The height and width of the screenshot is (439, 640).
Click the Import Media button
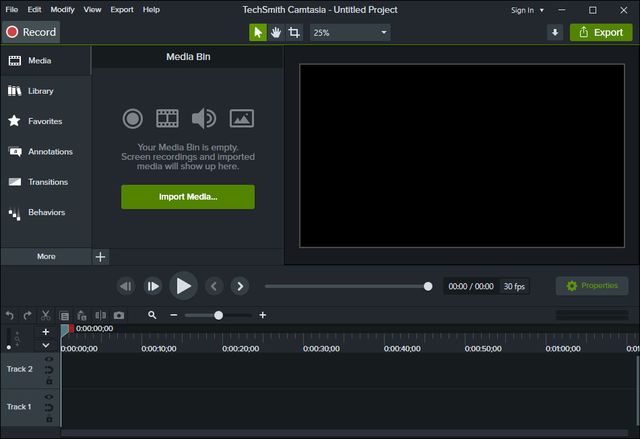point(188,197)
